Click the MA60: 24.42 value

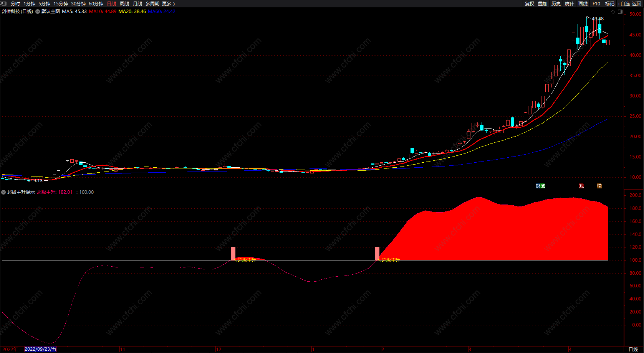pos(162,12)
